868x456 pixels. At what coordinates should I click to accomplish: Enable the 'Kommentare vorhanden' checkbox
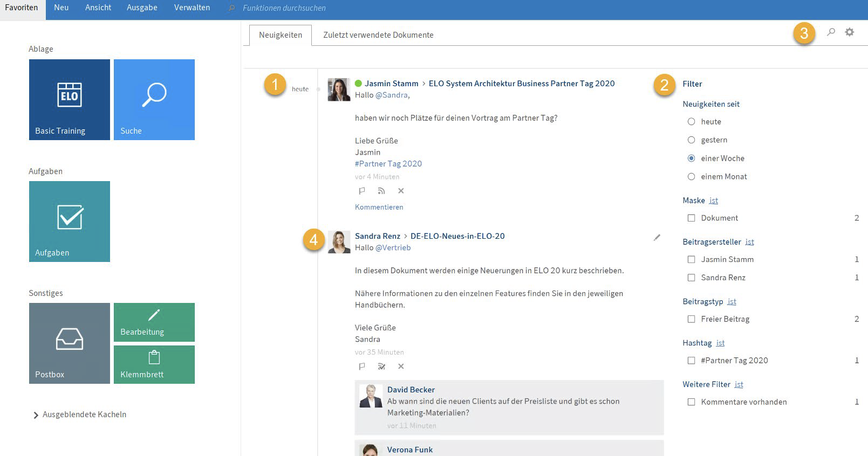[691, 402]
